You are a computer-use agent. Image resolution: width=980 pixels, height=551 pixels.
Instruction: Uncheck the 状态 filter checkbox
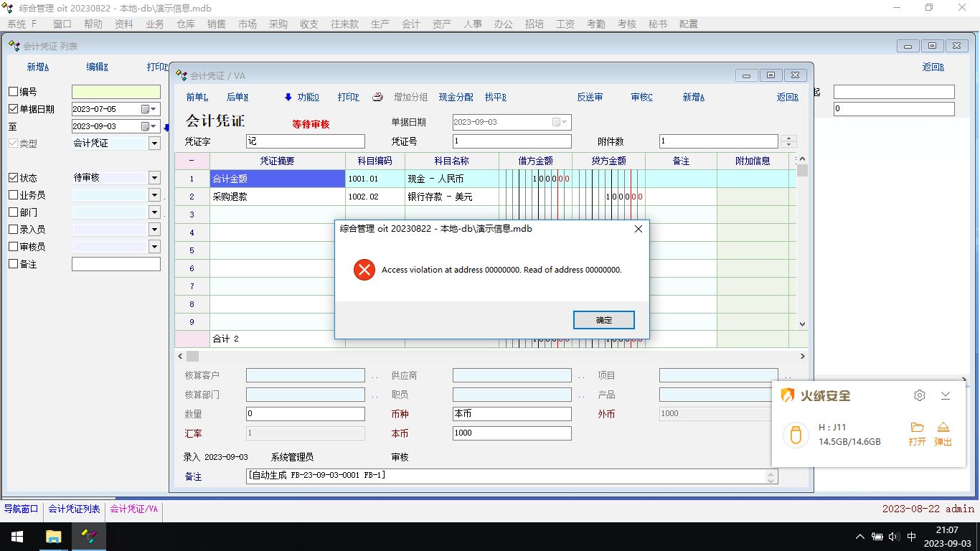pyautogui.click(x=13, y=178)
